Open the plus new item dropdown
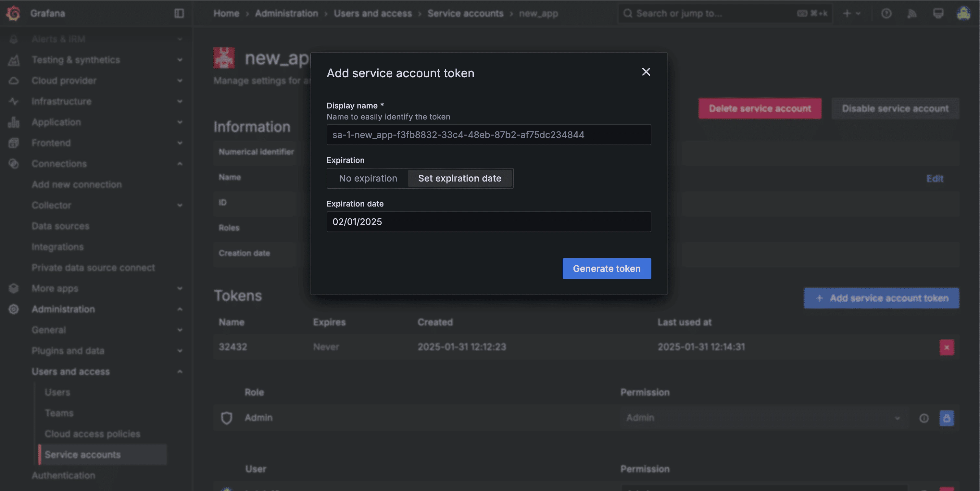980x491 pixels. [851, 13]
